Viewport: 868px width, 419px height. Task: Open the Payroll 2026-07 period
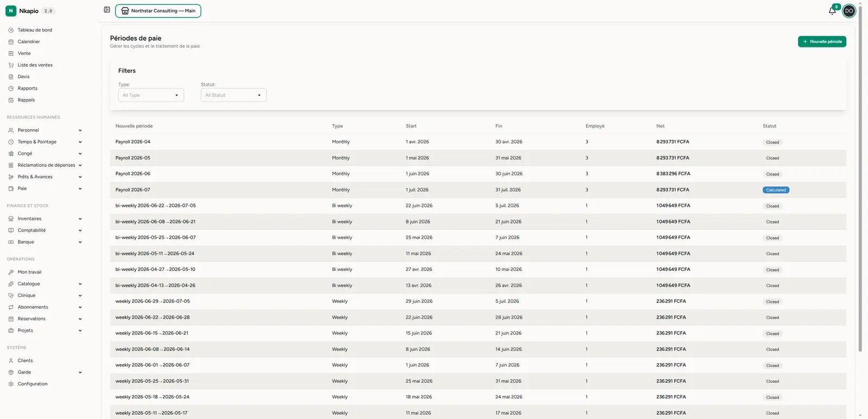pos(478,190)
